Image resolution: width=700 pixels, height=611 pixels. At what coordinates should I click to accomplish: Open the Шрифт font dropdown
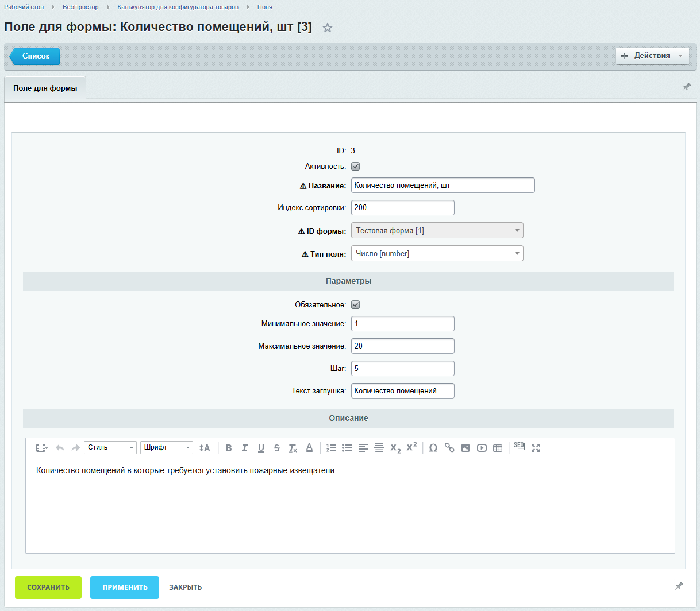tap(167, 447)
